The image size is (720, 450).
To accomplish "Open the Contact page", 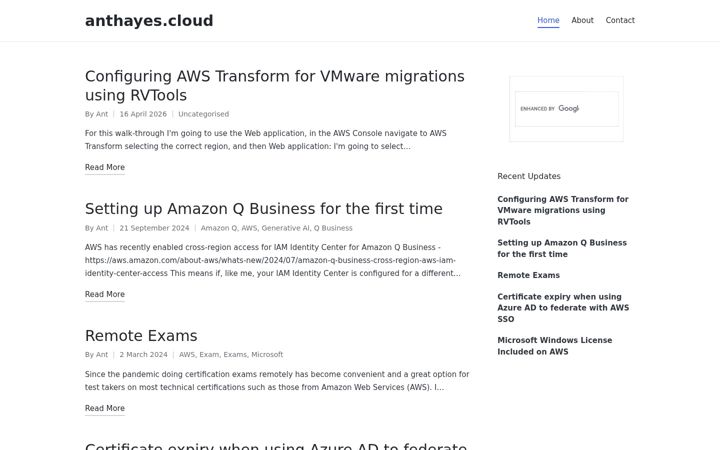I will tap(620, 20).
